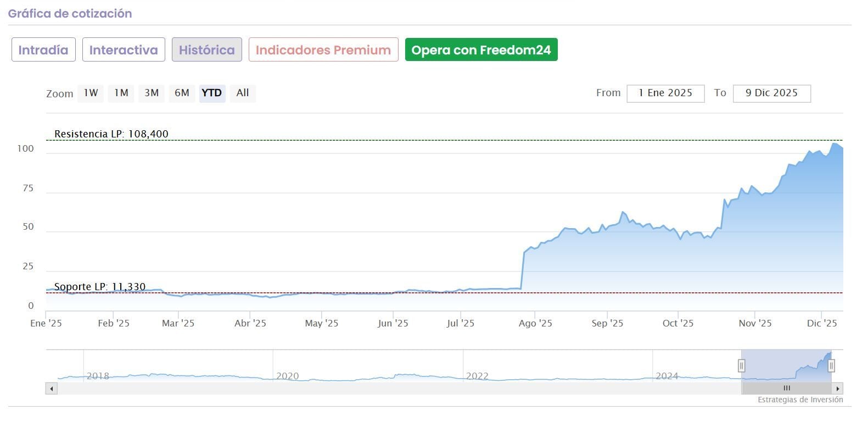Set zoom range to 3M

coord(152,93)
